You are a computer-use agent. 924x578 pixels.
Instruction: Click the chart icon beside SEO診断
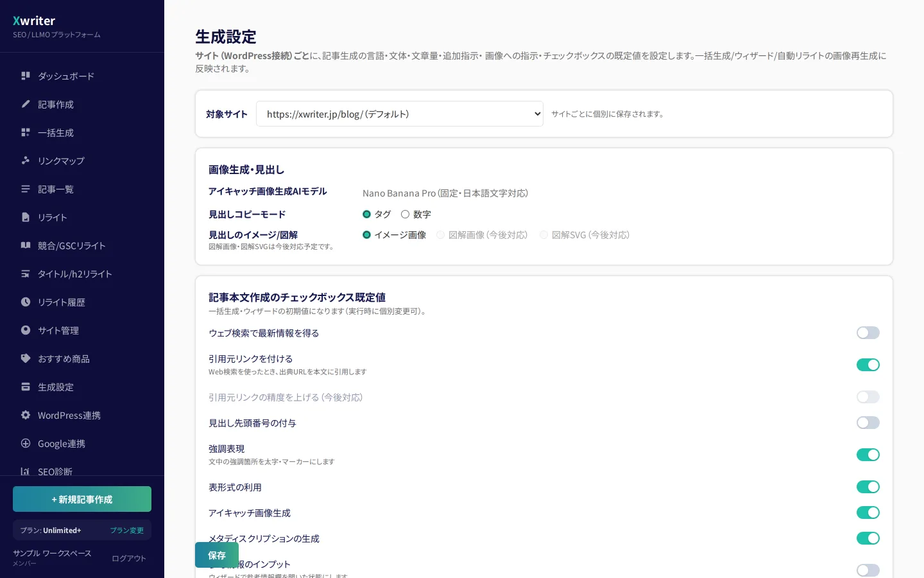(x=26, y=471)
